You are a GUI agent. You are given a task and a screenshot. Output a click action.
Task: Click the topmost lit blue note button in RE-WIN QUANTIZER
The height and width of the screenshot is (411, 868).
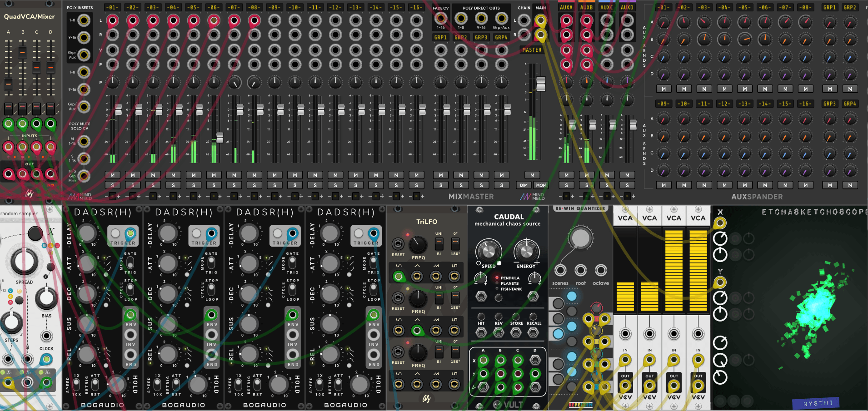572,296
